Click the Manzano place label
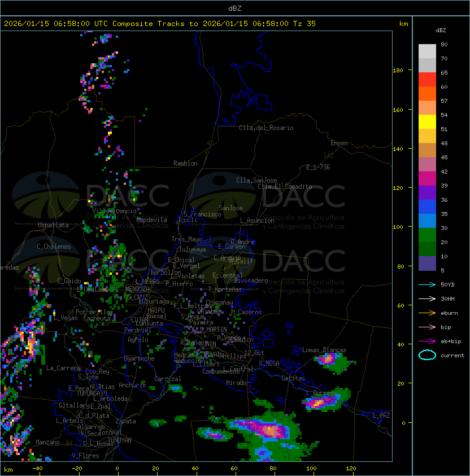 [47, 442]
